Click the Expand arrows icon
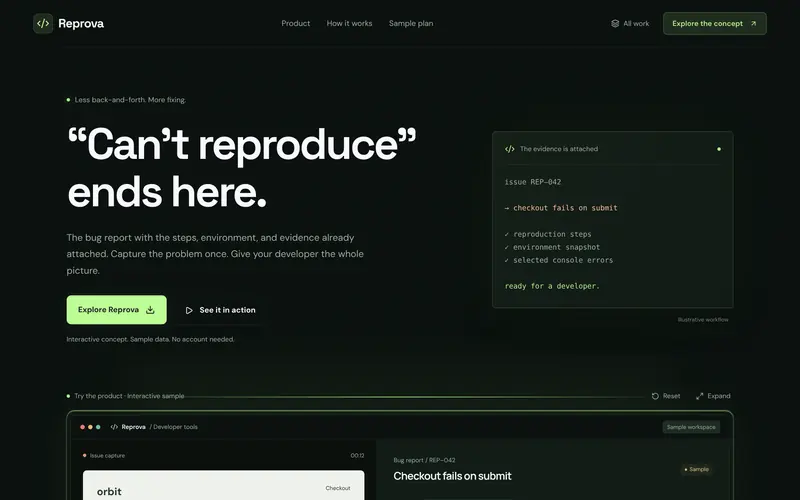Viewport: 800px width, 500px height. coord(699,396)
